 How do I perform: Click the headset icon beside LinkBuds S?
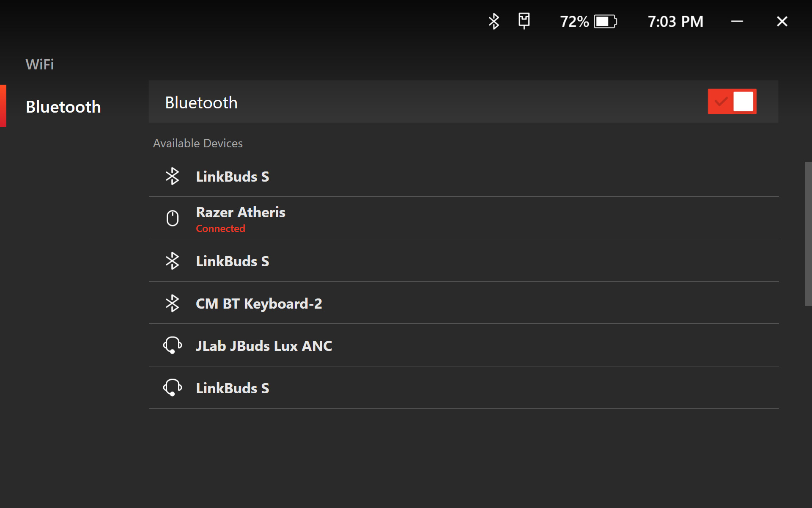173,388
